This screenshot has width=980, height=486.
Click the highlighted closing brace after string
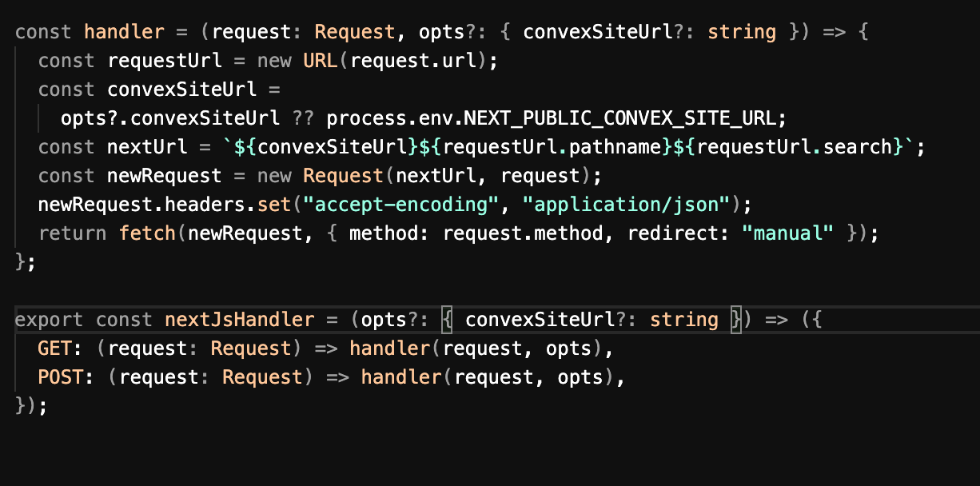[x=736, y=320]
